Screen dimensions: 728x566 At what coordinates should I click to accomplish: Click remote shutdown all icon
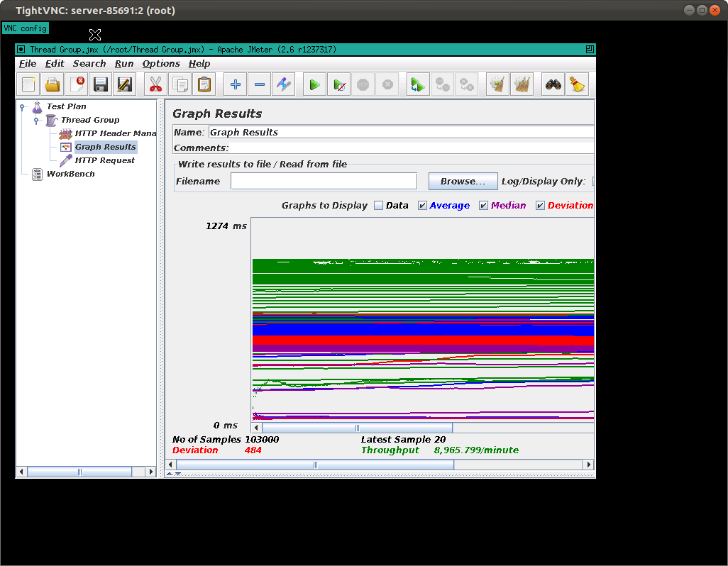pyautogui.click(x=466, y=84)
